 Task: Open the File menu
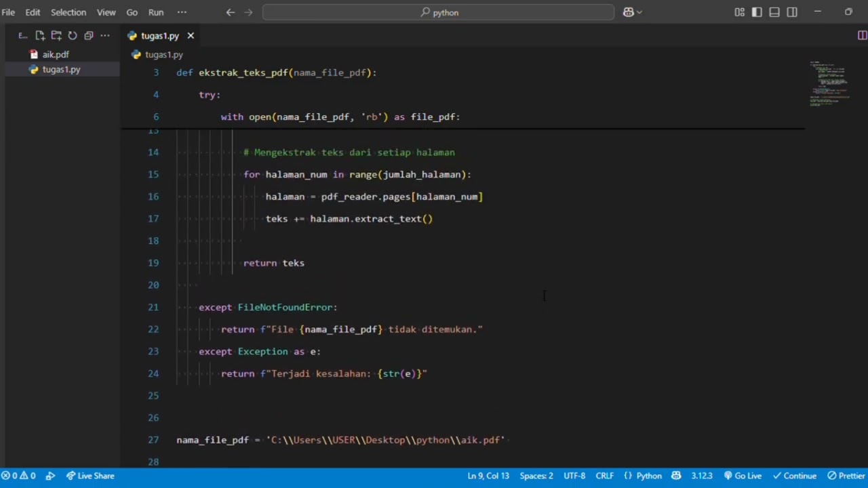click(8, 12)
